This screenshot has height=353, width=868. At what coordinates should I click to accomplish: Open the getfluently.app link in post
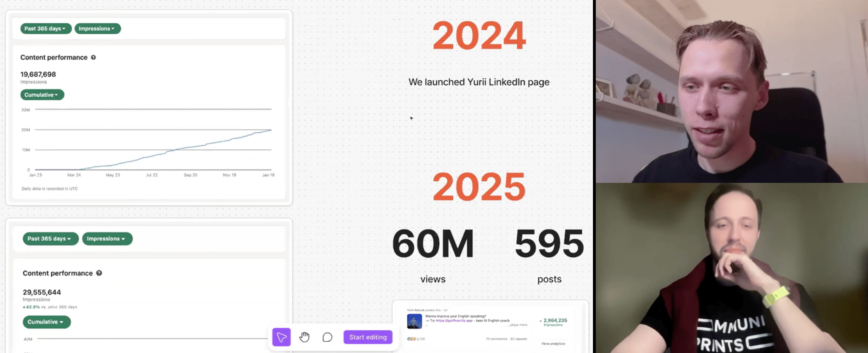coord(454,321)
